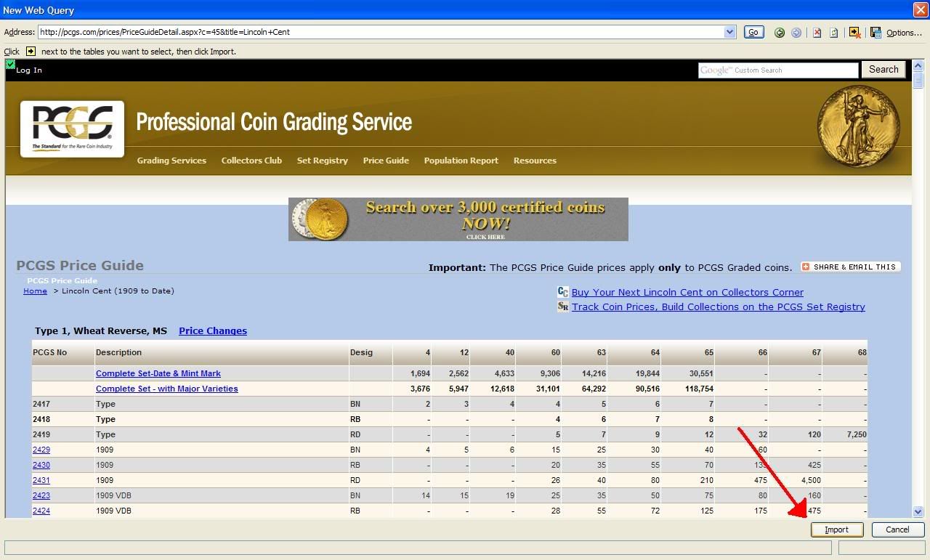
Task: Open the Set Registry menu
Action: pyautogui.click(x=323, y=161)
